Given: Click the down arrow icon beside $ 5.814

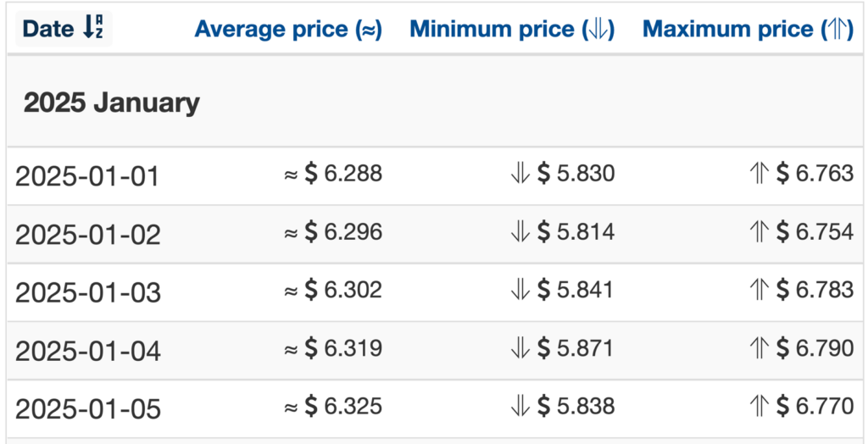Looking at the screenshot, I should click(520, 232).
